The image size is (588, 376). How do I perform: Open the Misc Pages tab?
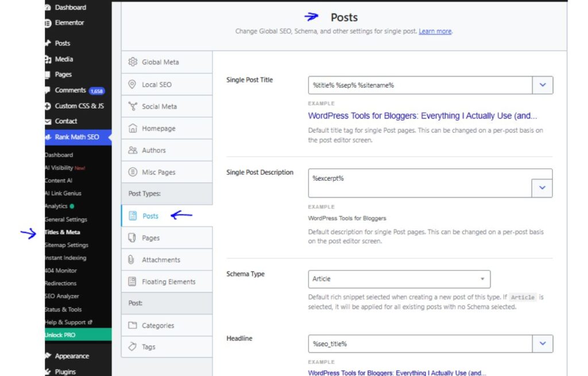[167, 172]
